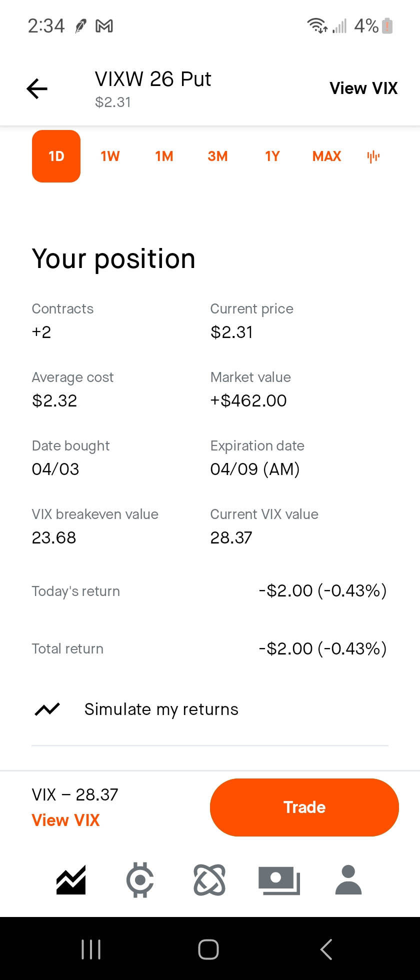Switch chart to 1M range
Screen dimensions: 420x980
(x=164, y=156)
